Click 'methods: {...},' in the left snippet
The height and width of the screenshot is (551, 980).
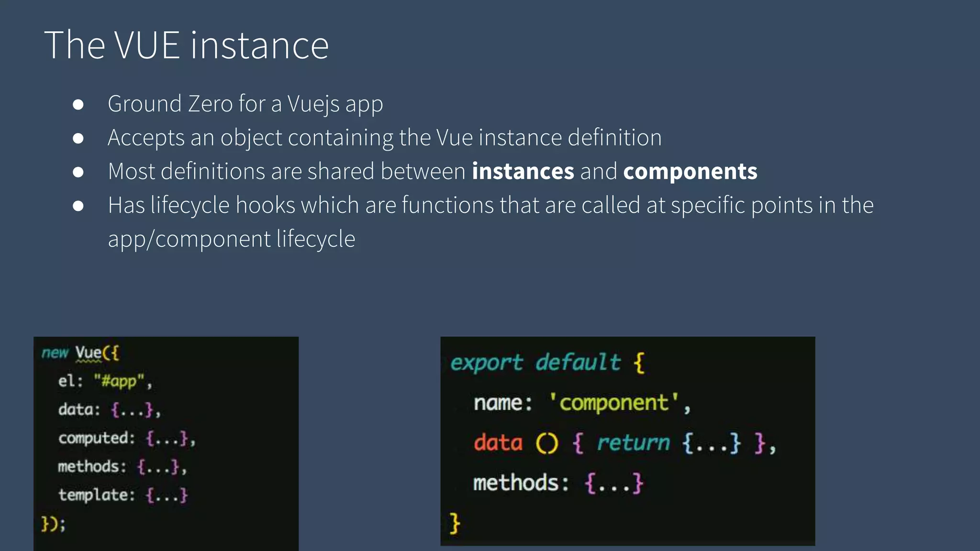[122, 466]
